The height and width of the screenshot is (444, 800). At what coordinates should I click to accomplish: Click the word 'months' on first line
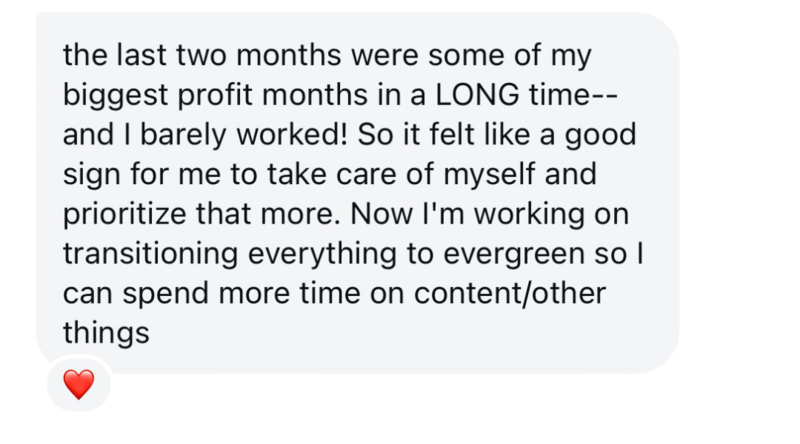[x=289, y=55]
